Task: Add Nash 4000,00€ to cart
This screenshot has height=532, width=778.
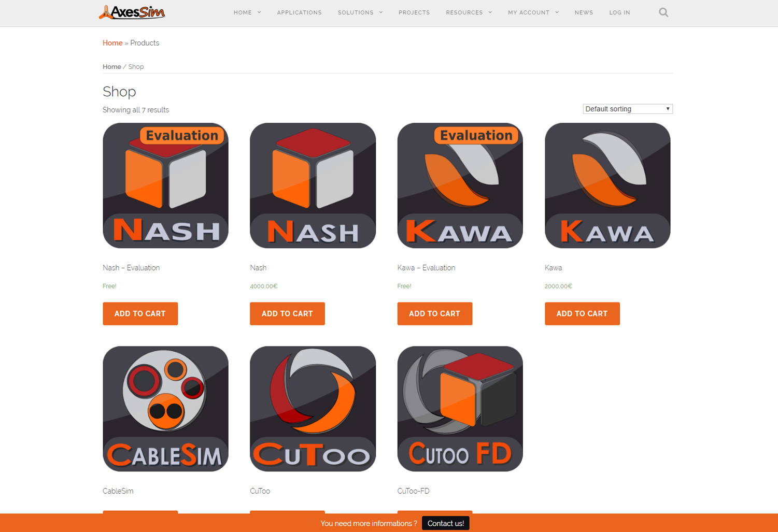Action: point(287,313)
